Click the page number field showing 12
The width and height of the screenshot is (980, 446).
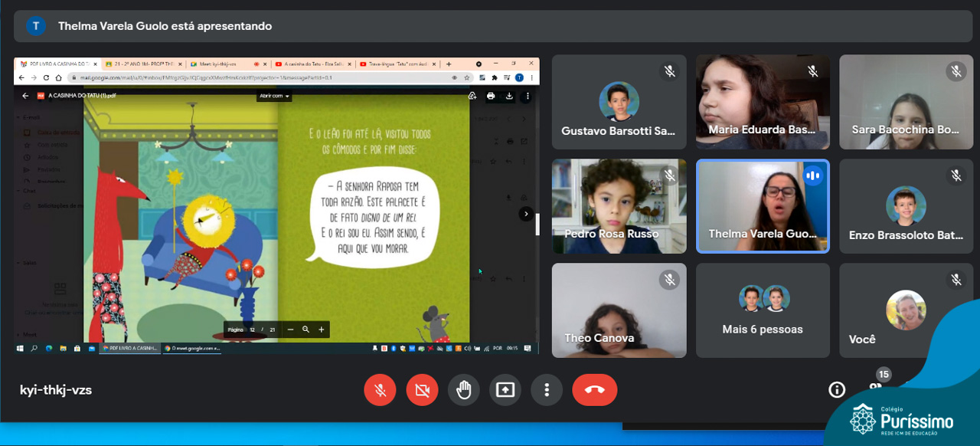[252, 330]
